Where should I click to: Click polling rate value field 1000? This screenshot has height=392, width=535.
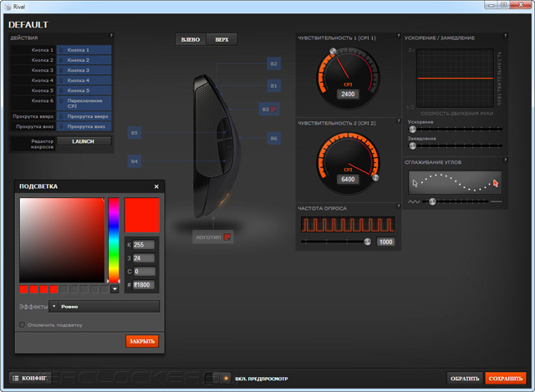click(386, 242)
